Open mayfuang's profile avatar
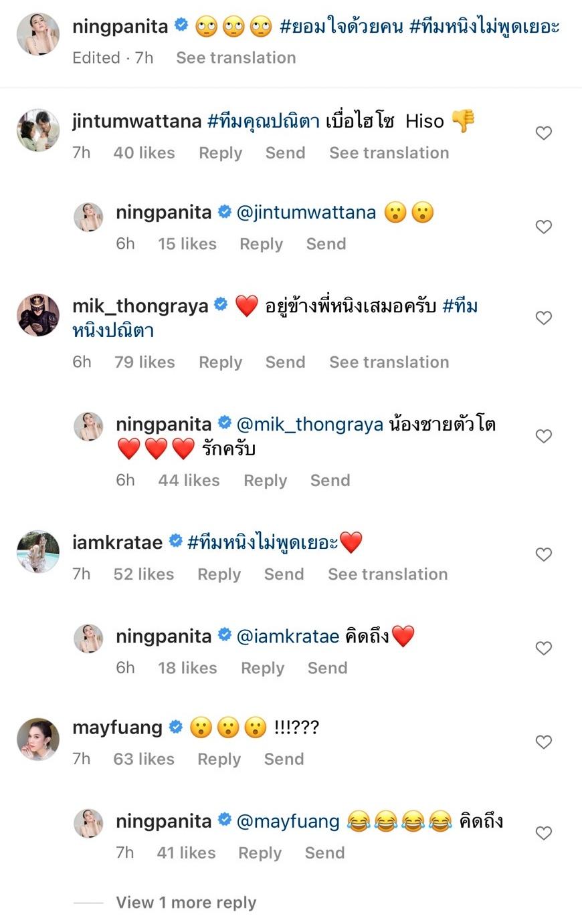Image resolution: width=582 pixels, height=924 pixels. (38, 739)
